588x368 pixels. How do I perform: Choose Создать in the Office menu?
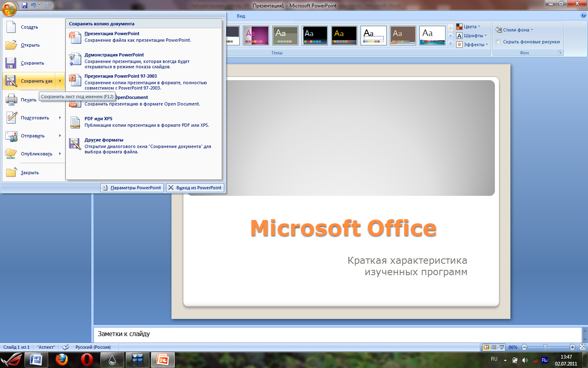click(33, 27)
